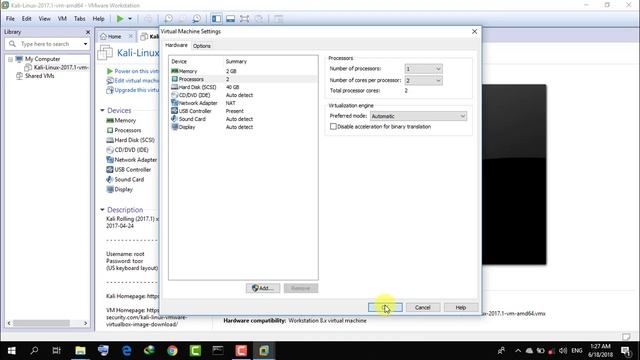
Task: Select Kali-Linux-2017.1-vm in library tree
Action: pos(57,67)
